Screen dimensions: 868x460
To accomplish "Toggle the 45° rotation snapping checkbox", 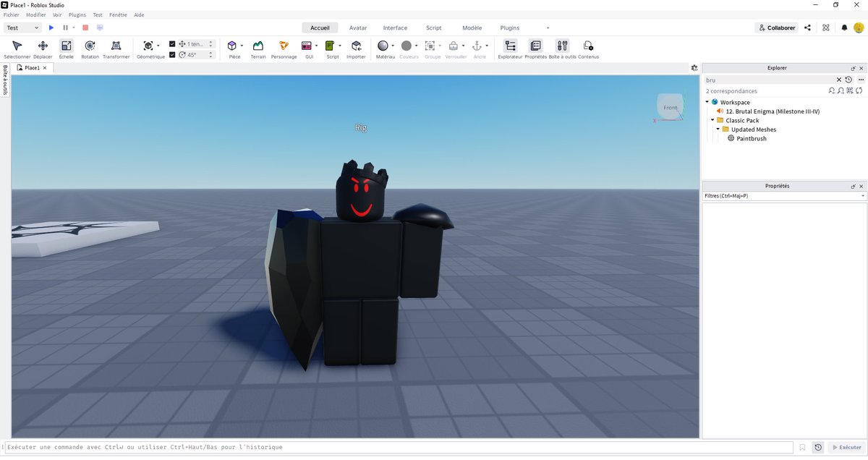I will (172, 54).
